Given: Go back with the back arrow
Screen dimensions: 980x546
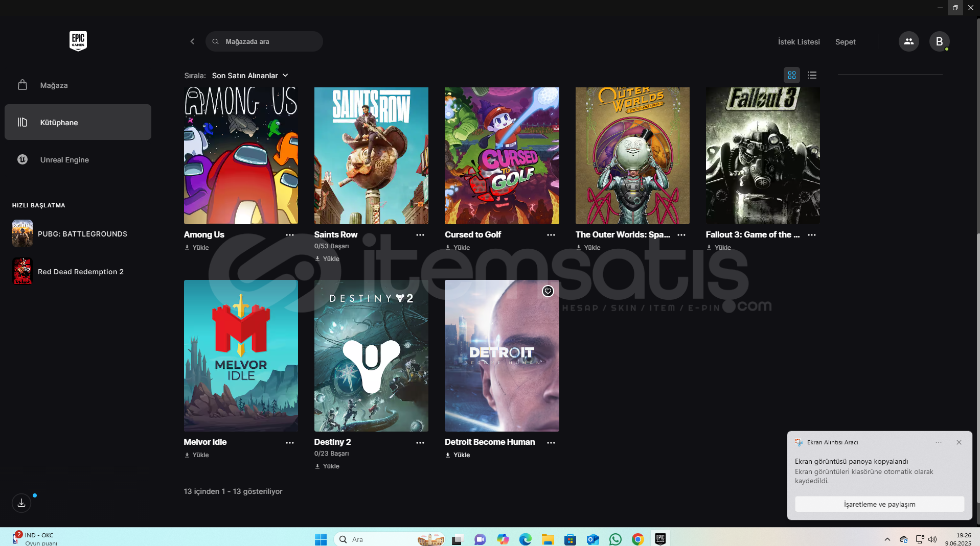Looking at the screenshot, I should point(192,41).
